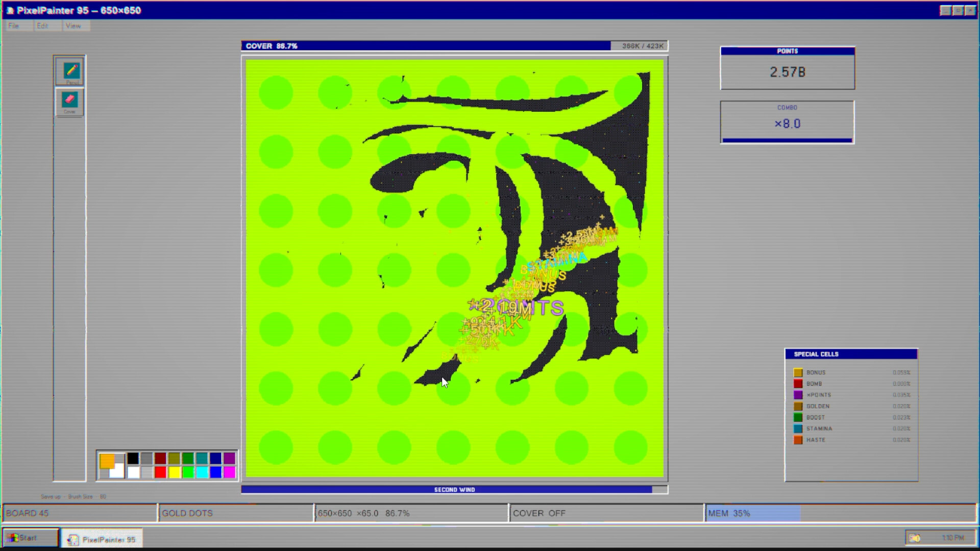Screen dimensions: 980x551
Task: Pick the bright green palette color
Action: click(x=188, y=472)
